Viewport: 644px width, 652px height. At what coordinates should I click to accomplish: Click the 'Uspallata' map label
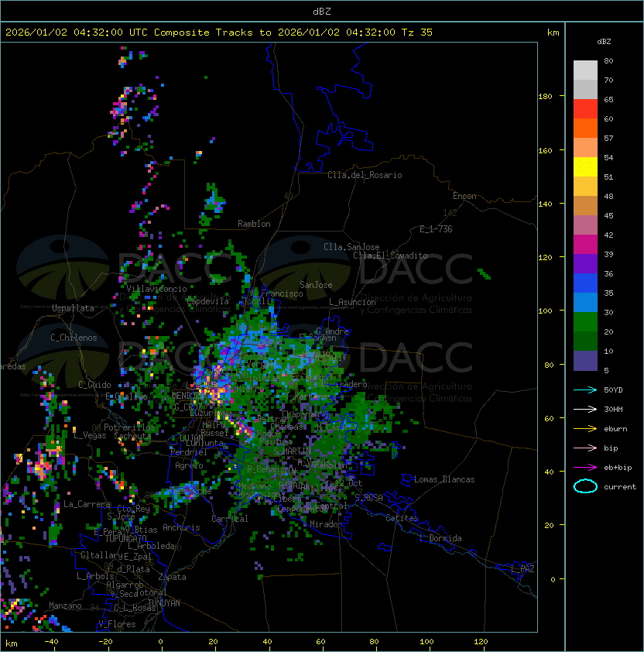pos(73,308)
